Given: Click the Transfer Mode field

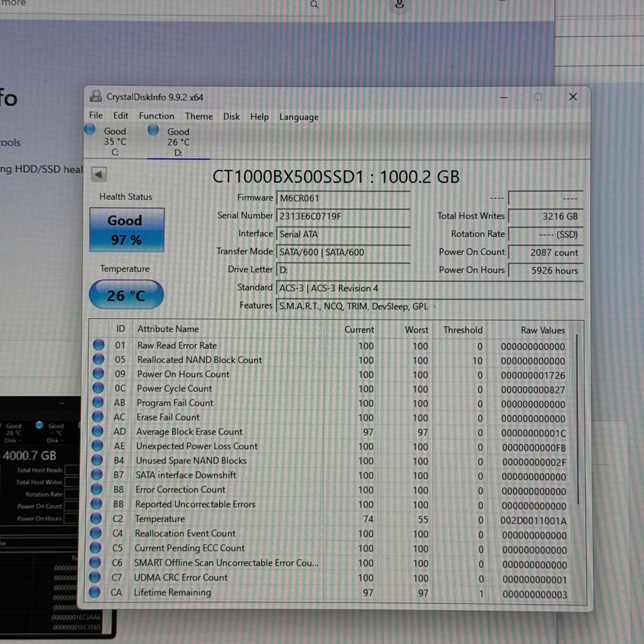Looking at the screenshot, I should coord(343,252).
